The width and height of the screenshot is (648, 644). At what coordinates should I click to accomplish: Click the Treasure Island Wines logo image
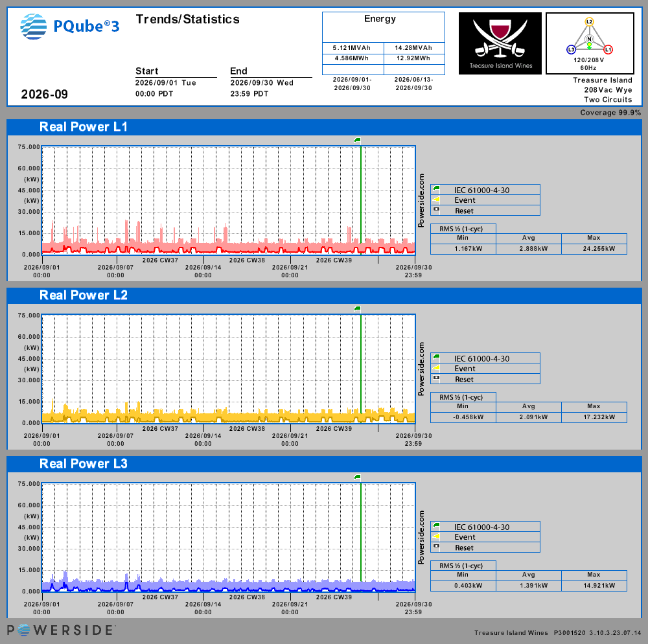tap(500, 43)
